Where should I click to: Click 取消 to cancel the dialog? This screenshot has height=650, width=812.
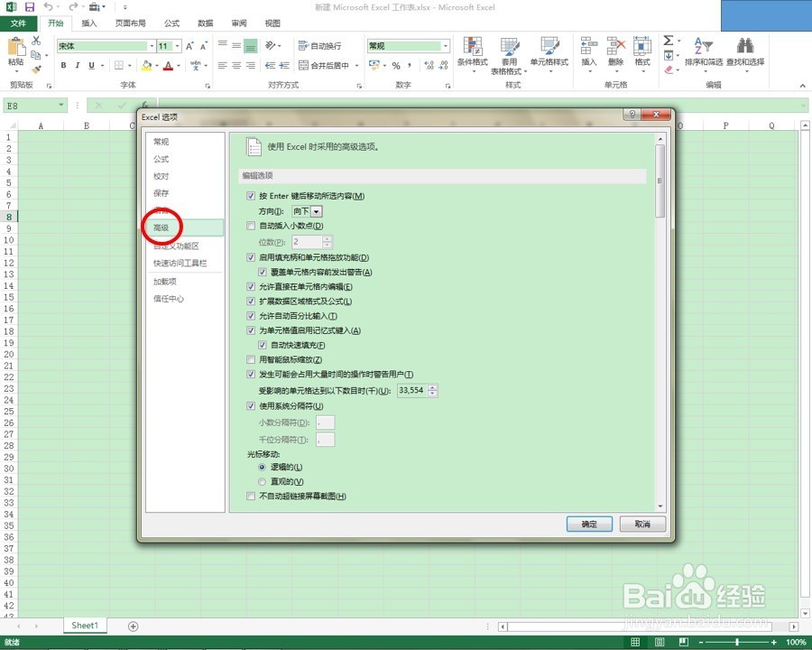click(x=642, y=524)
